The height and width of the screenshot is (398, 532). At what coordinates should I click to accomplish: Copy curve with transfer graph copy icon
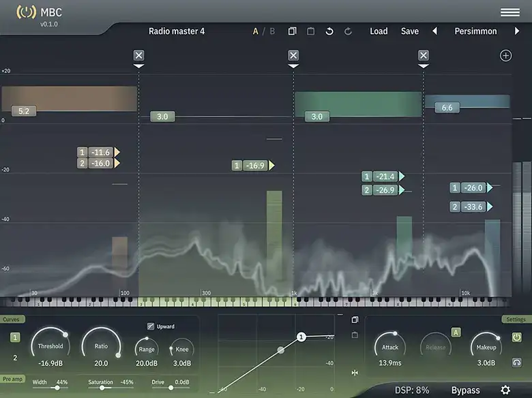(355, 320)
